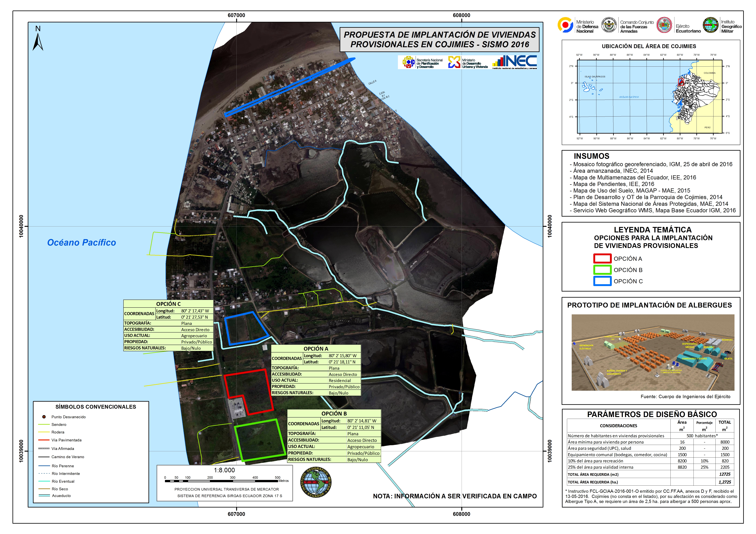This screenshot has width=756, height=534.
Task: Click the Punto Desvanecido symbol in legend
Action: (44, 417)
